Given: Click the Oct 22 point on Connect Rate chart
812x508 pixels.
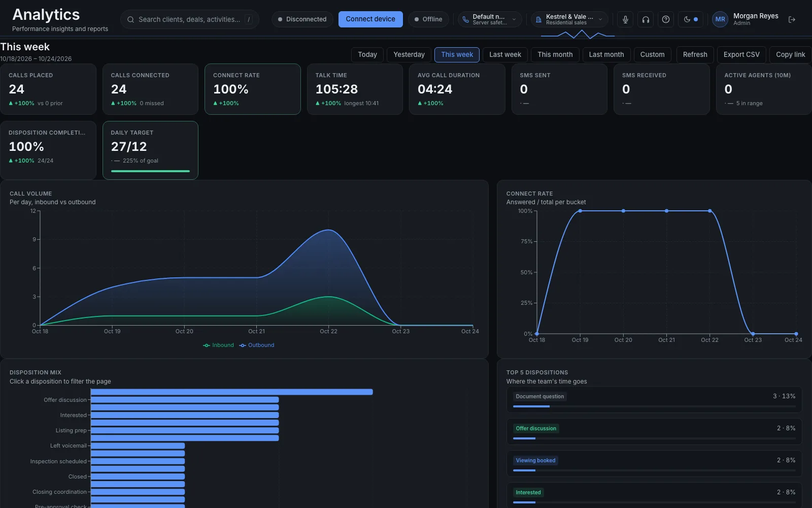Looking at the screenshot, I should pos(709,211).
